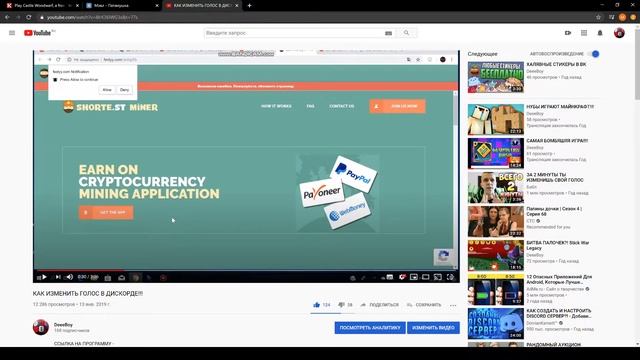Screen dimensions: 640x360
Task: Click the ПОДЕЛИТЬСЯ share button
Action: tap(380, 304)
